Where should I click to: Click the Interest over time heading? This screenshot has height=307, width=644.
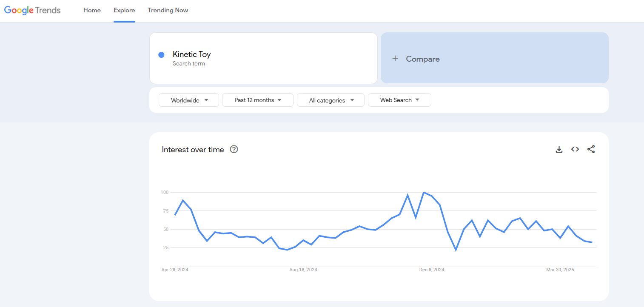pos(193,150)
